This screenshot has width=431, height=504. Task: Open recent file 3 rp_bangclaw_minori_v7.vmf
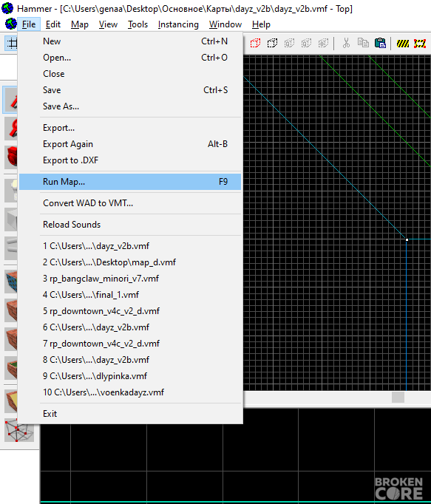point(130,279)
